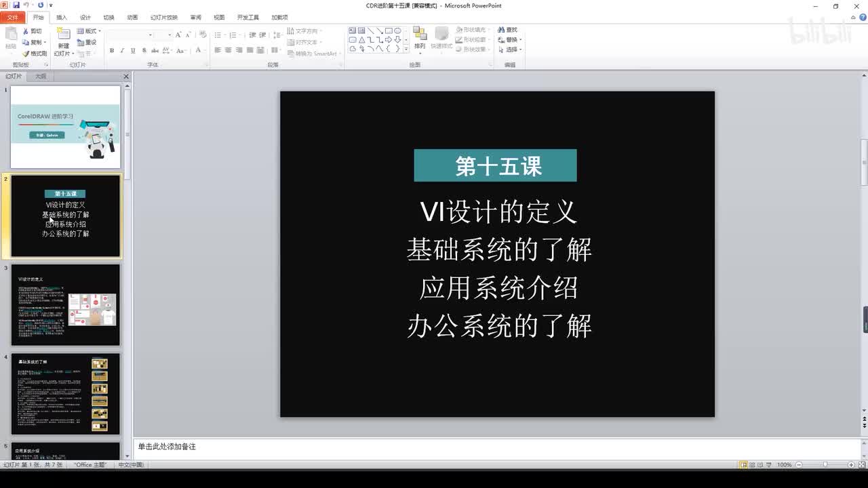This screenshot has height=488, width=868.
Task: Start Slide Show from status bar icon
Action: pyautogui.click(x=770, y=465)
